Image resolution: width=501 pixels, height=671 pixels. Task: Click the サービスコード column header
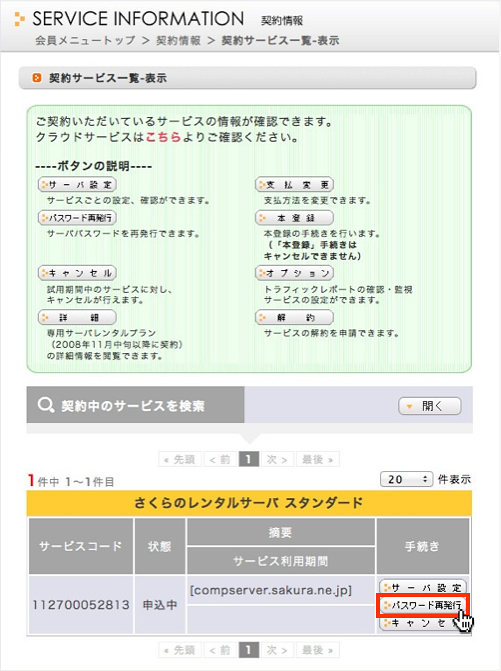81,546
